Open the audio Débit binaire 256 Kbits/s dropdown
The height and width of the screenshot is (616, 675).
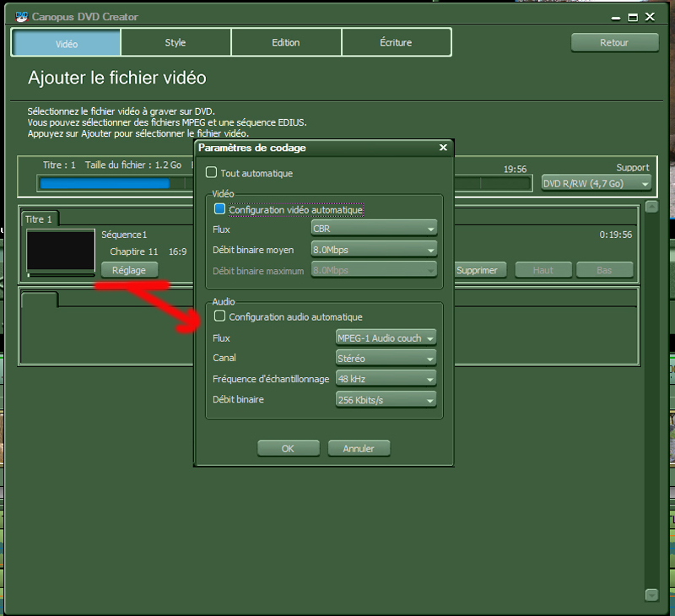click(x=386, y=399)
